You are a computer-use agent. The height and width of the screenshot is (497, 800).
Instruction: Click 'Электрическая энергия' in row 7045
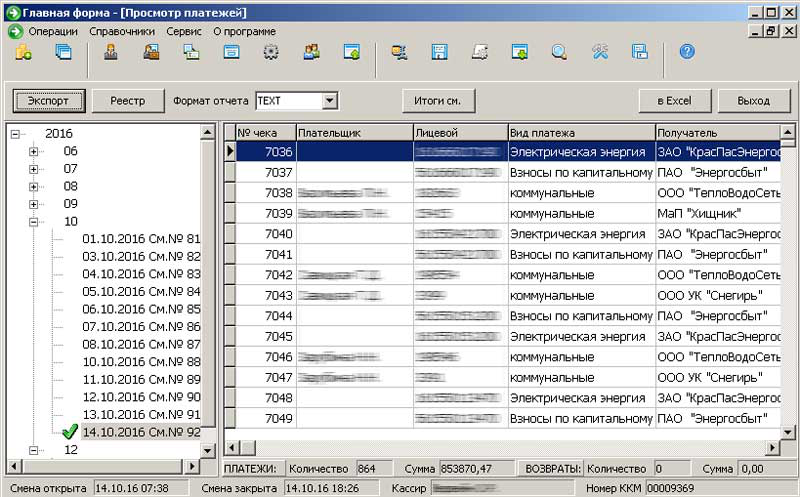[x=582, y=336]
